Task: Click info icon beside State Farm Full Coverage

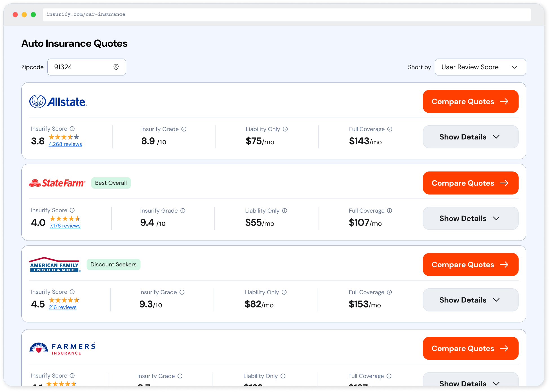Action: (x=389, y=211)
